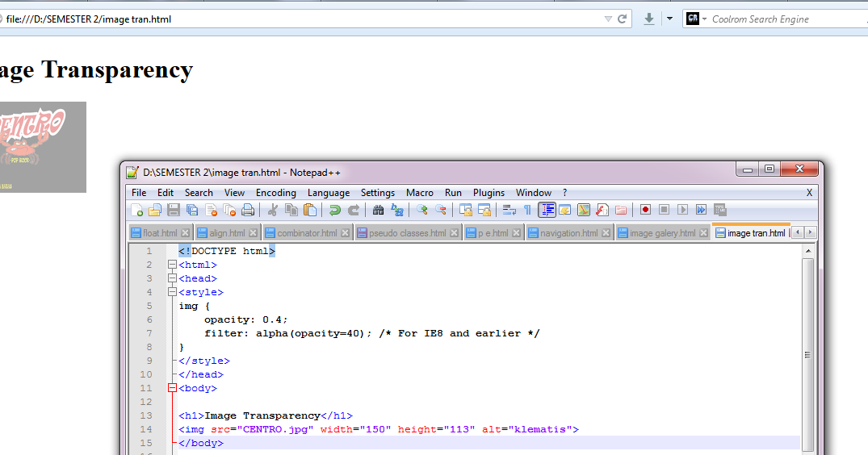The width and height of the screenshot is (868, 455).
Task: Click the save recorded macro icon
Action: click(719, 210)
